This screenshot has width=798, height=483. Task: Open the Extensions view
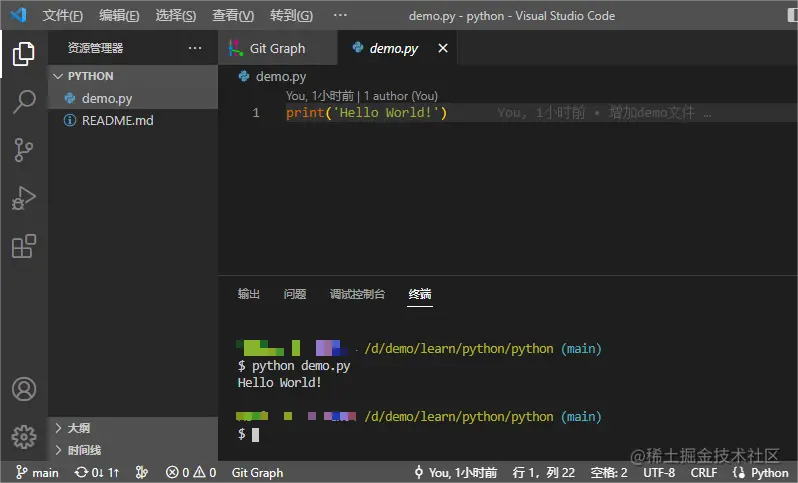click(x=23, y=246)
